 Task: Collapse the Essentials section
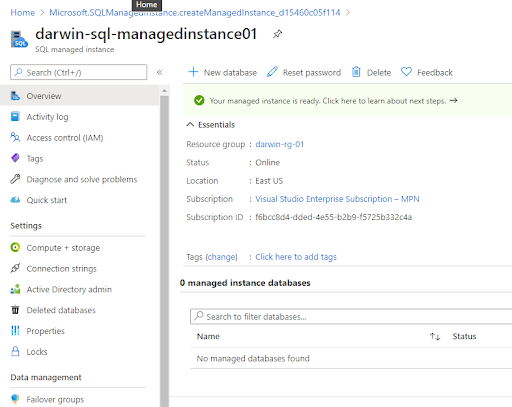coord(190,125)
